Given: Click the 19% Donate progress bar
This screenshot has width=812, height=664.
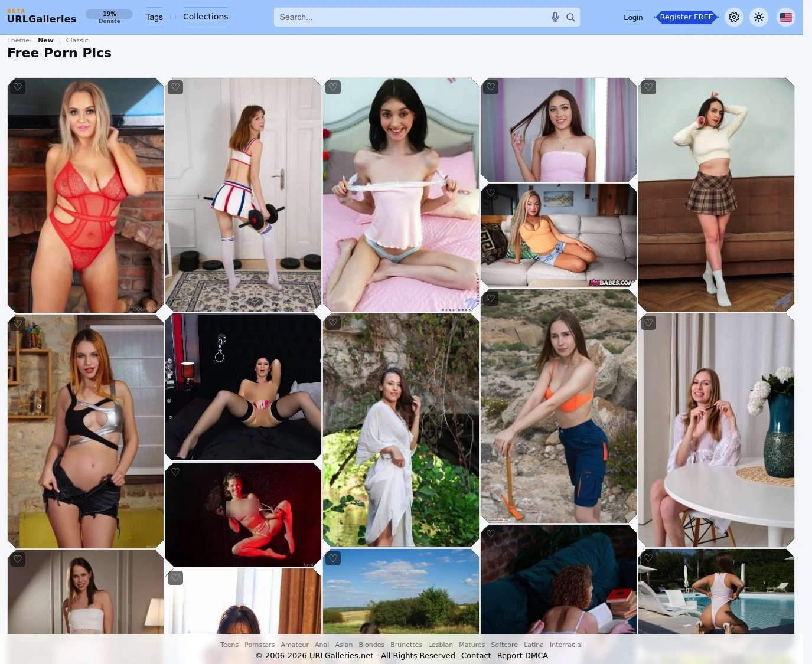Looking at the screenshot, I should [x=109, y=17].
